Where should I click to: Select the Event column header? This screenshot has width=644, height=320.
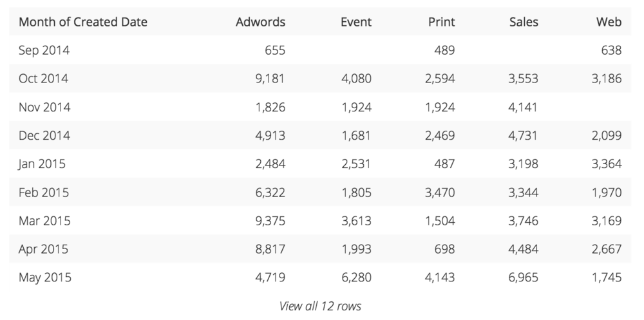click(x=356, y=22)
